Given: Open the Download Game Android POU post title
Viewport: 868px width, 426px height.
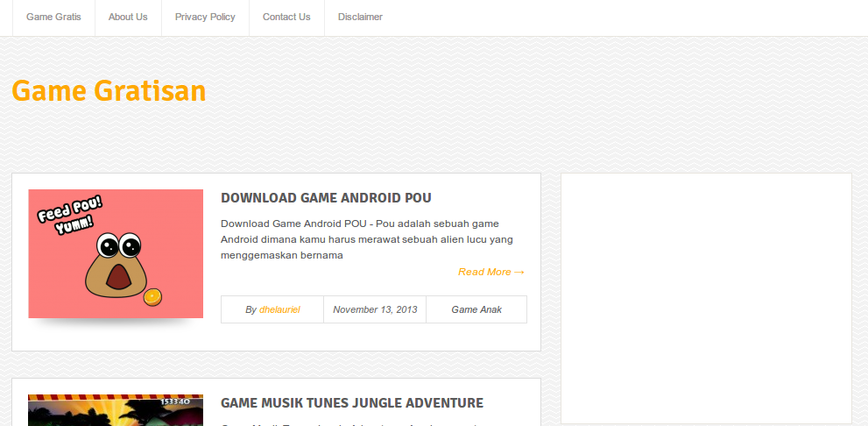Looking at the screenshot, I should (x=326, y=198).
